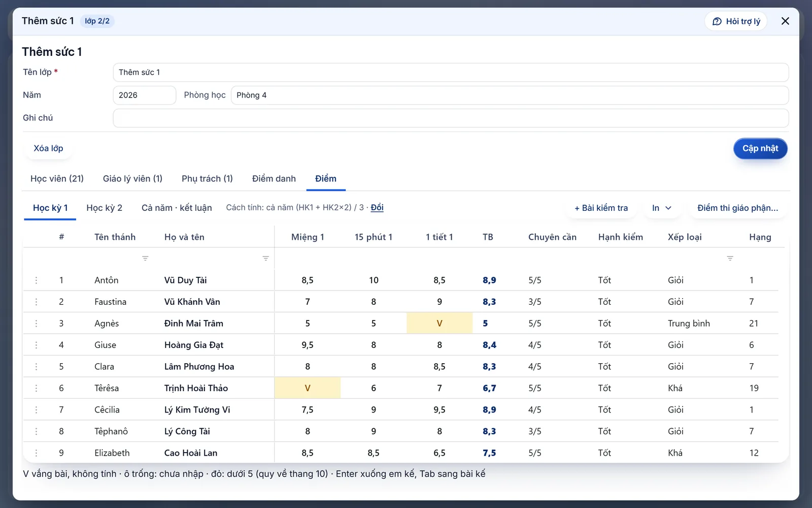This screenshot has height=508, width=812.
Task: Open row menu dots for Lý Kim Tường Vi
Action: pos(36,410)
